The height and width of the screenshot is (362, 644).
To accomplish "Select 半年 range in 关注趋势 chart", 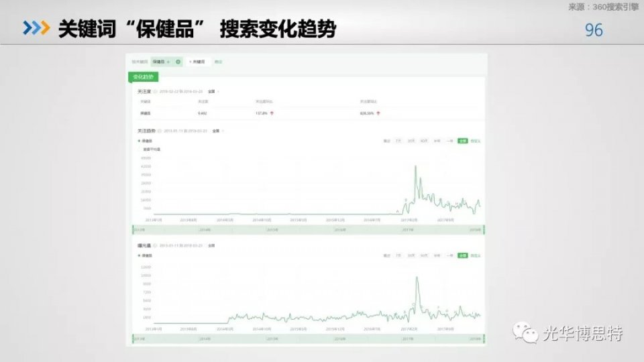I will pos(437,141).
